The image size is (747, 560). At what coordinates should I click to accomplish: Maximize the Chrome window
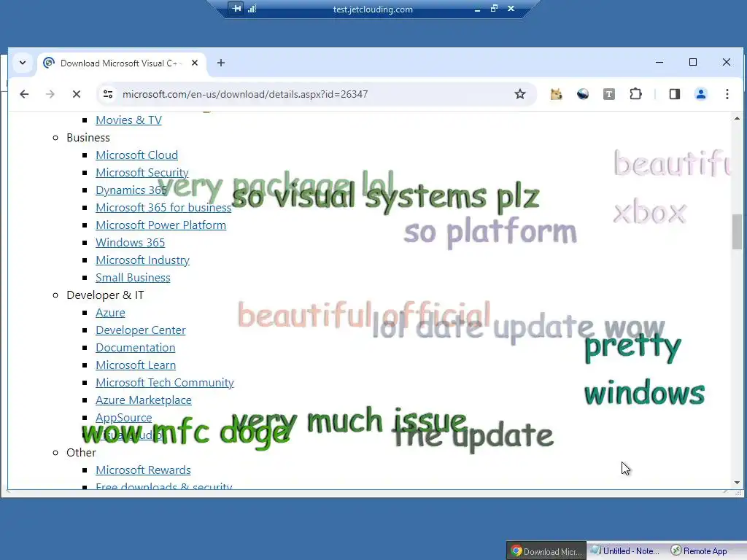click(x=693, y=63)
